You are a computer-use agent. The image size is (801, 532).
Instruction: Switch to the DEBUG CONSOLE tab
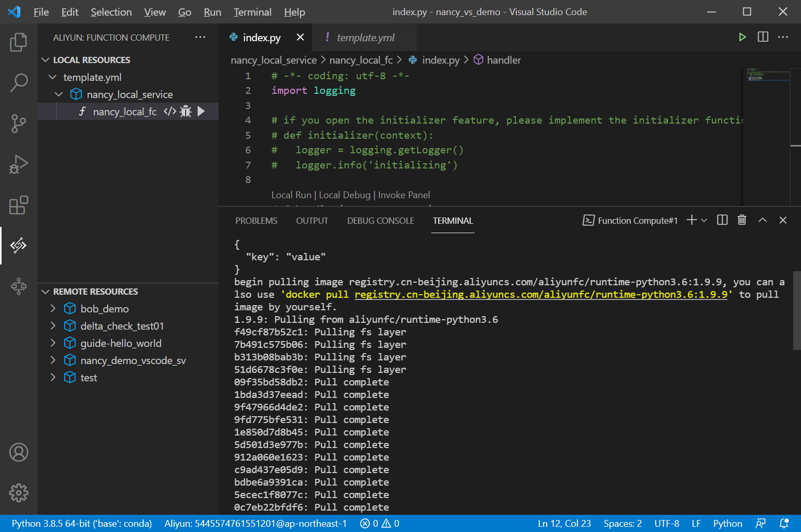(381, 221)
